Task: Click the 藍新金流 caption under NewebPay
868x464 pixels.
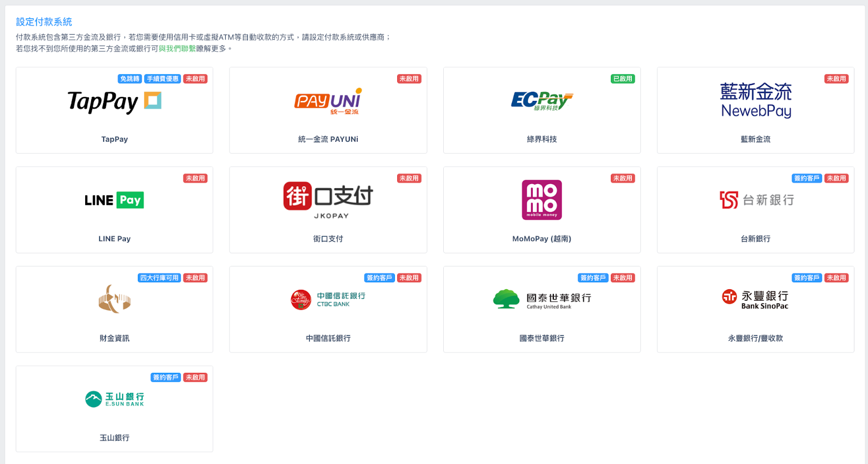Action: (x=756, y=139)
